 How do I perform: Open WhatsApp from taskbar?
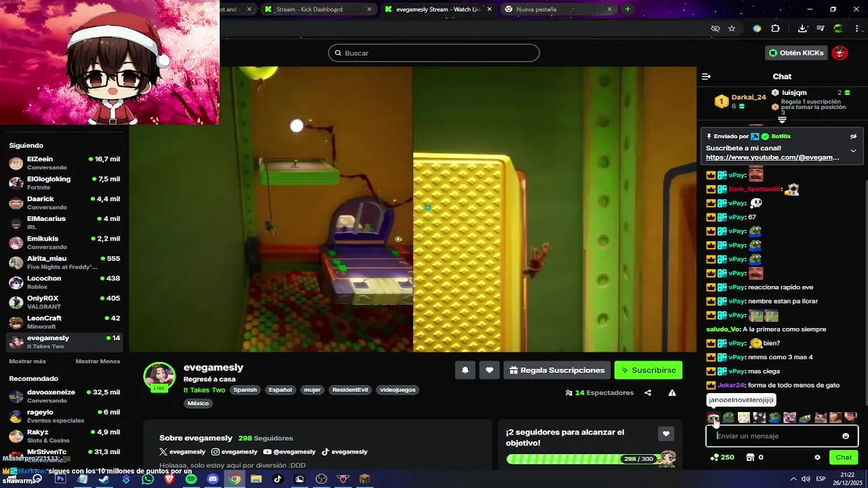(x=147, y=479)
